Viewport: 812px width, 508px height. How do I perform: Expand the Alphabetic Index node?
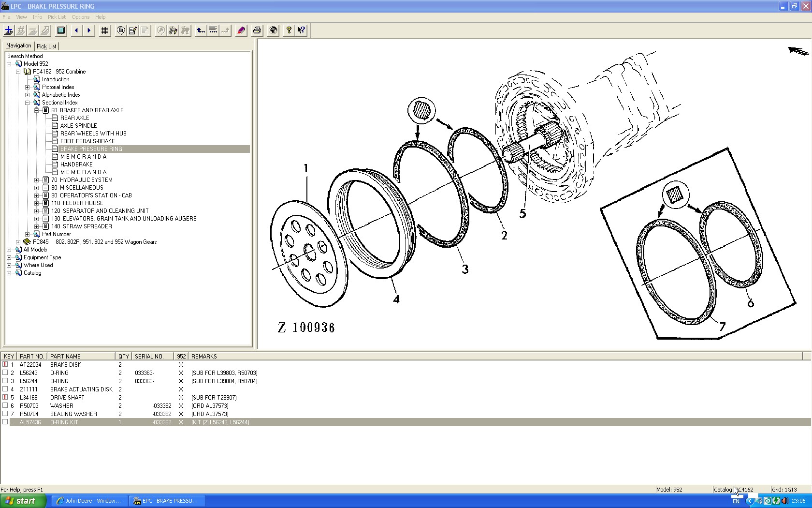coord(28,95)
